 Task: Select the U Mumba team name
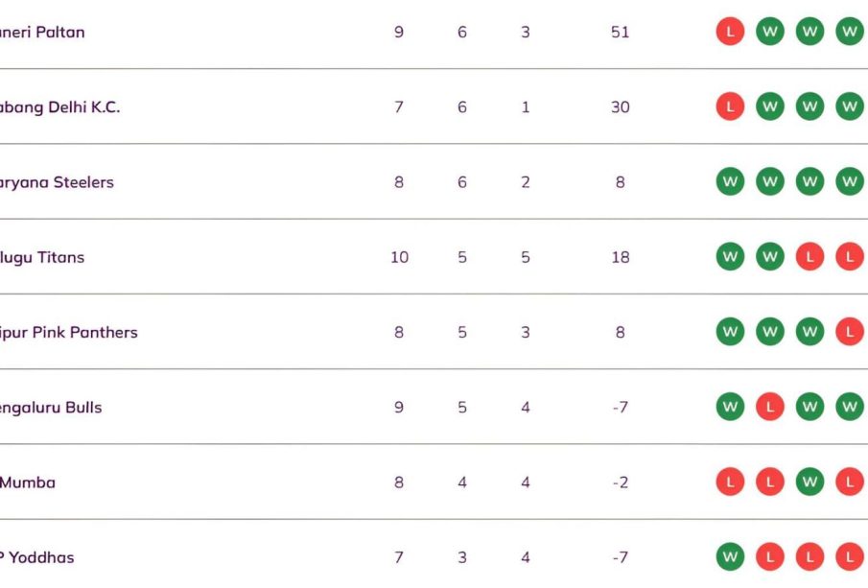pos(28,482)
